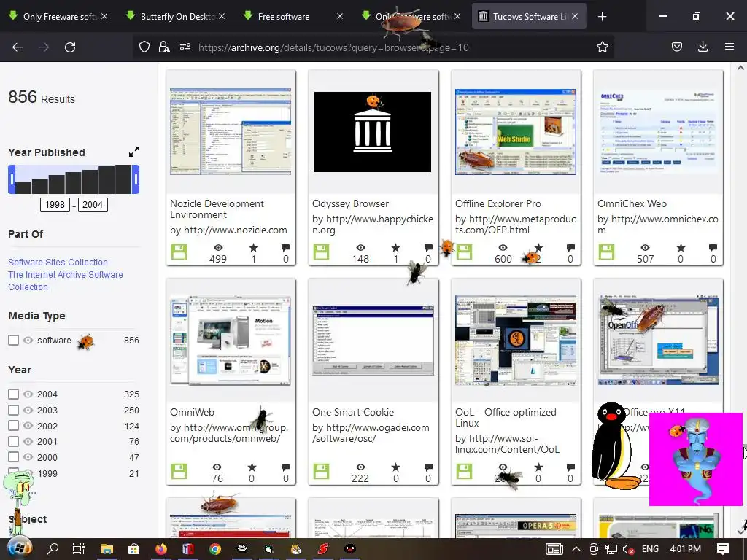Click favorites star on OmniChex Web card
Image resolution: width=747 pixels, height=560 pixels.
681,248
